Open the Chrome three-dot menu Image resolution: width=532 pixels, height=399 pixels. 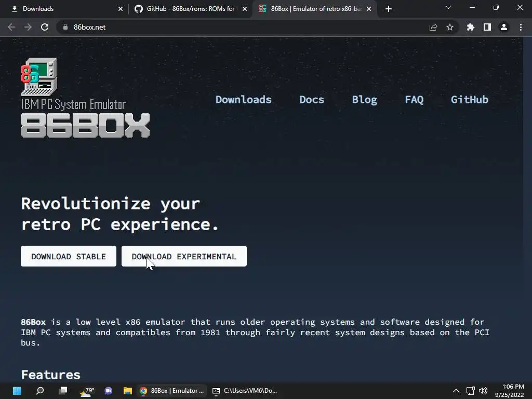pos(521,27)
